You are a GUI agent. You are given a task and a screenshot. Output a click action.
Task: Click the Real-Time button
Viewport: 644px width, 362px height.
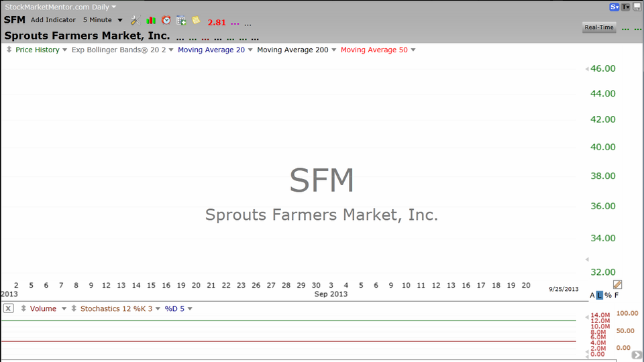point(599,27)
